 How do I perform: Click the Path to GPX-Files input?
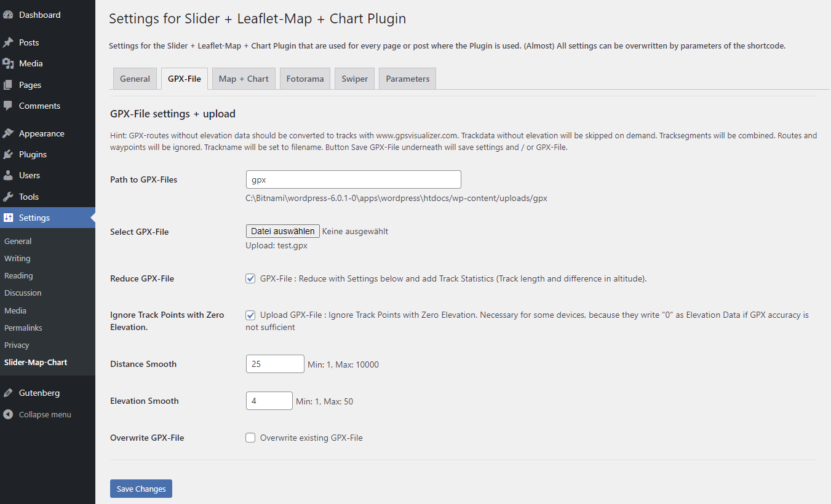tap(353, 179)
